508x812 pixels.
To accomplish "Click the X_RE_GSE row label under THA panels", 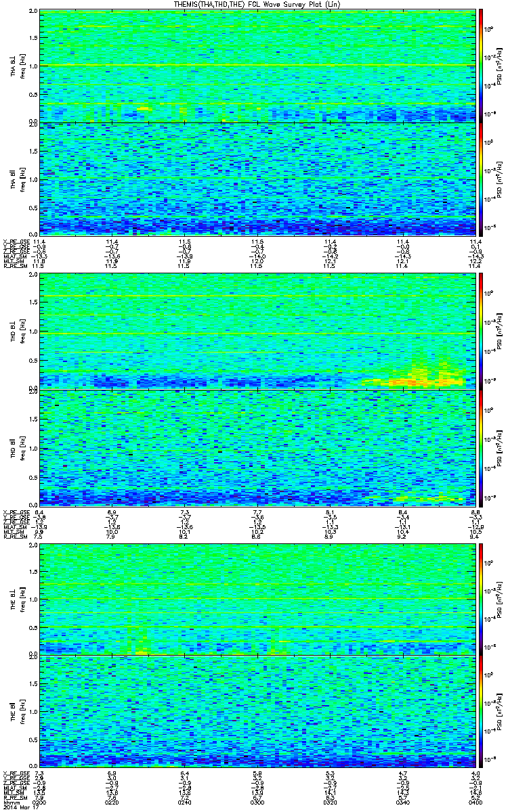I will click(16, 241).
